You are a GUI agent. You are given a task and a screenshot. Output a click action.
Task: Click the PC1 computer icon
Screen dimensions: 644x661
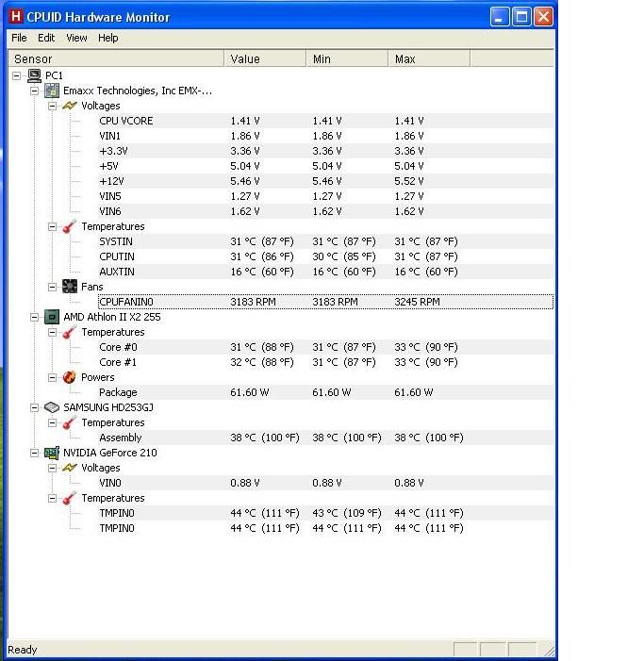pyautogui.click(x=34, y=75)
